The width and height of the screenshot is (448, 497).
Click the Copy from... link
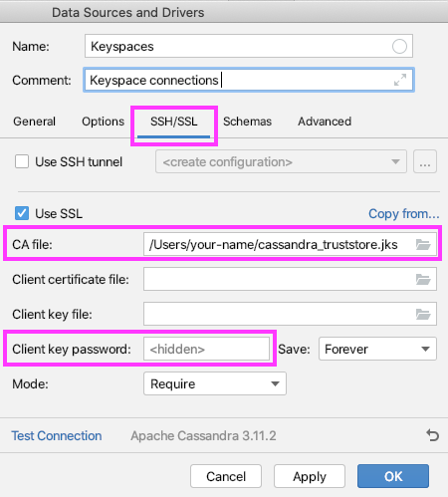(404, 214)
